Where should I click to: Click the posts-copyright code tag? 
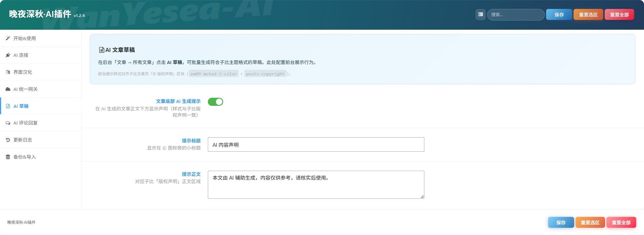pos(265,74)
